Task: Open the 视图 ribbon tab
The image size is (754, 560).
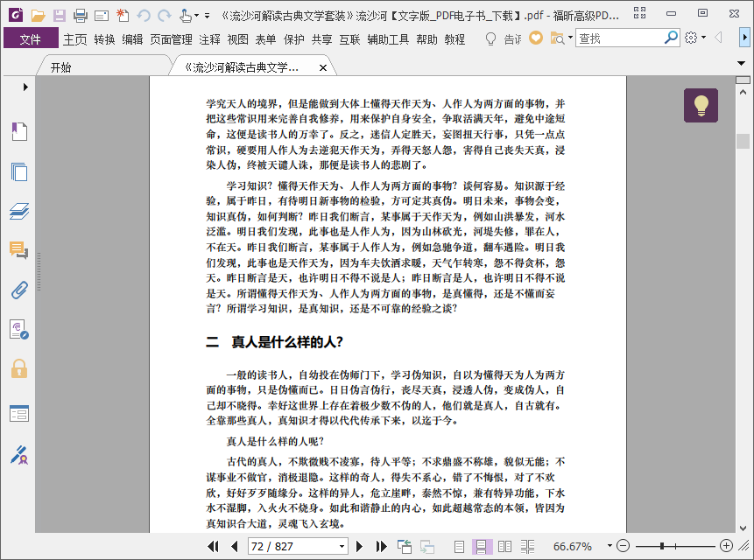Action: point(237,38)
